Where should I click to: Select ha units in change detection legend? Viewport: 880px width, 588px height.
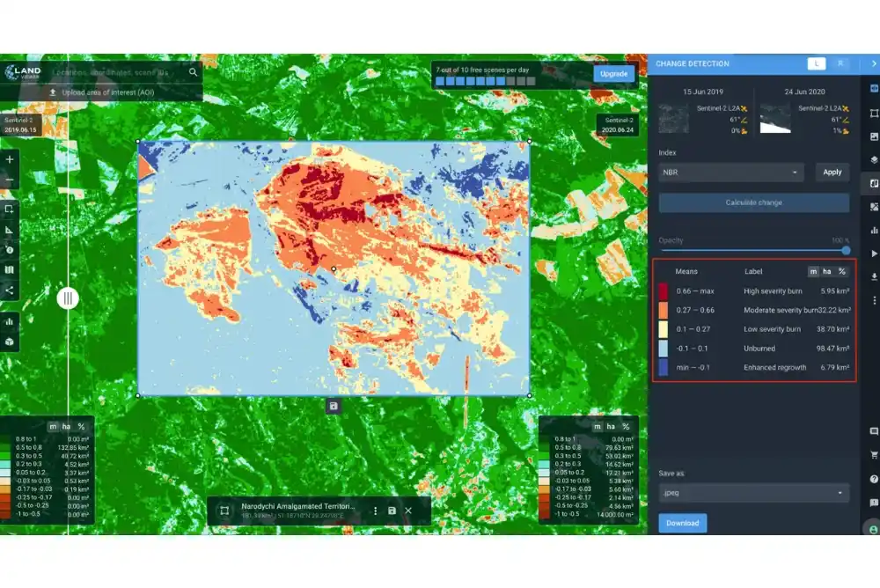(x=827, y=271)
